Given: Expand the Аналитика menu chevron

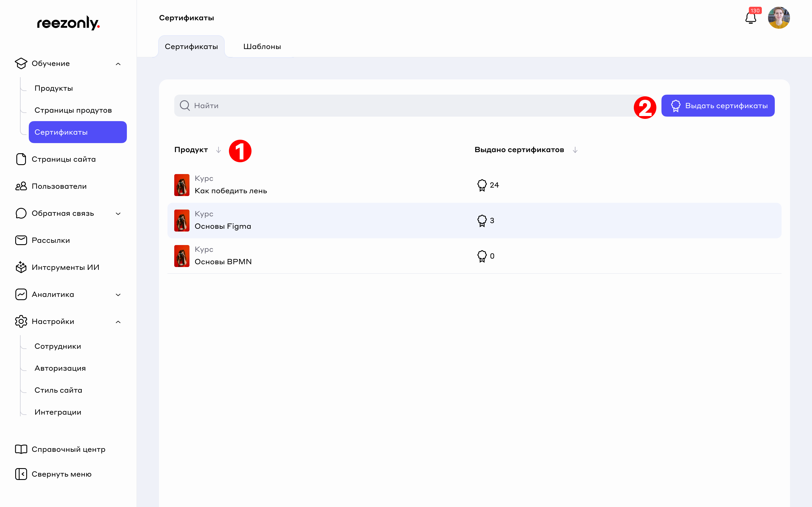Looking at the screenshot, I should [x=118, y=295].
